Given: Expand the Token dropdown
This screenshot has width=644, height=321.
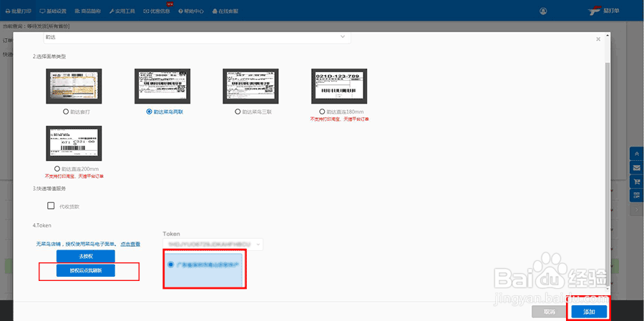Looking at the screenshot, I should click(x=213, y=245).
